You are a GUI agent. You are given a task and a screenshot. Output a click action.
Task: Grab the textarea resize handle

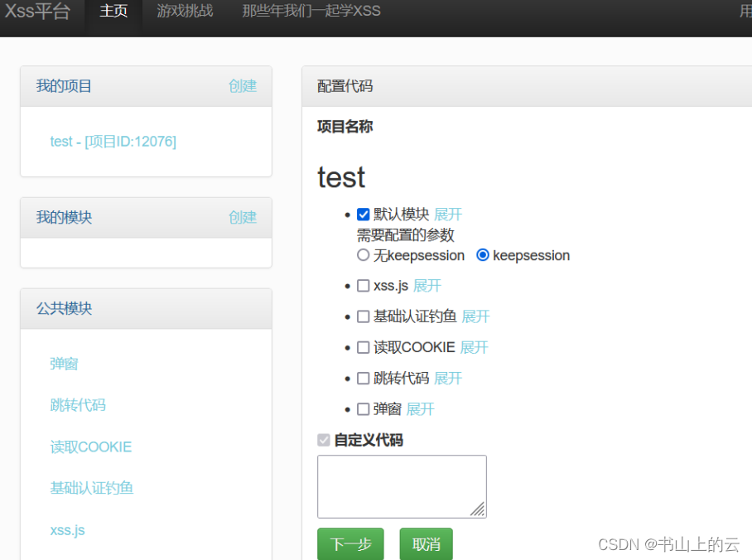(478, 509)
